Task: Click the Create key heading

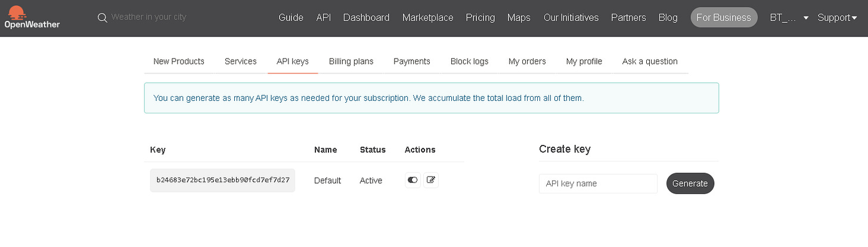Action: click(x=565, y=149)
